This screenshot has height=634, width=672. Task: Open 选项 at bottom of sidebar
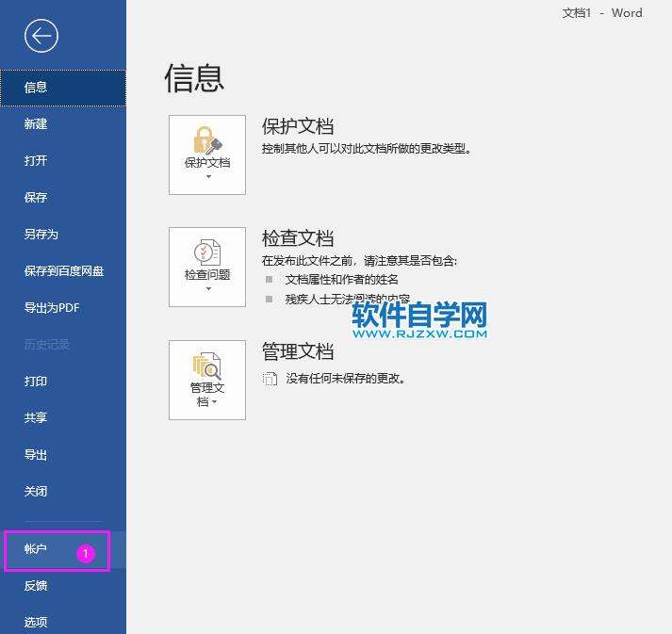(62, 622)
